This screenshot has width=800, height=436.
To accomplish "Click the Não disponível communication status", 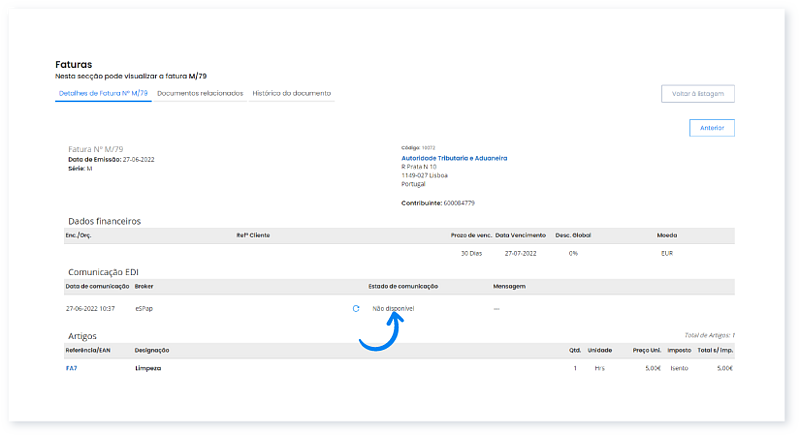I will tap(393, 308).
